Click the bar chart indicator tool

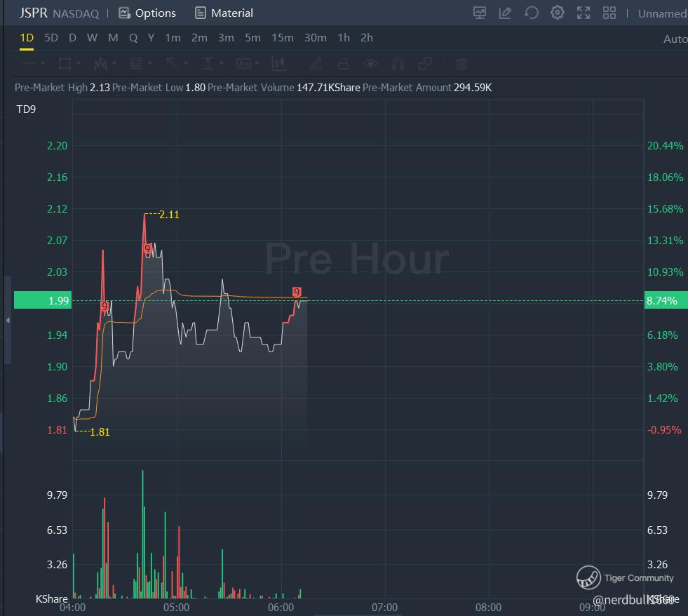point(279,64)
